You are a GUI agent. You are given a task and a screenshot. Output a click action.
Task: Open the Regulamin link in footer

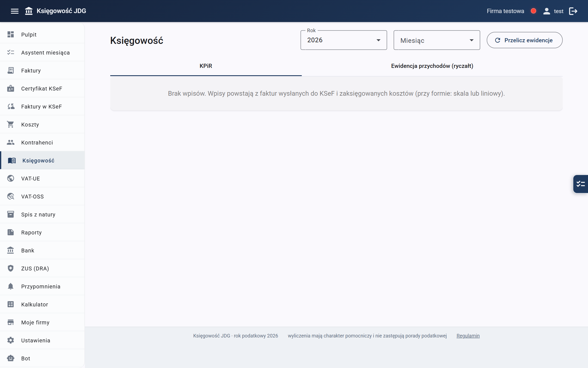(468, 336)
